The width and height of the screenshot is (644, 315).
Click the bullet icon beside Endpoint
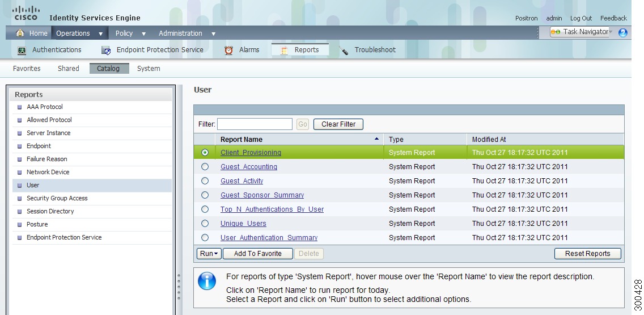(19, 146)
